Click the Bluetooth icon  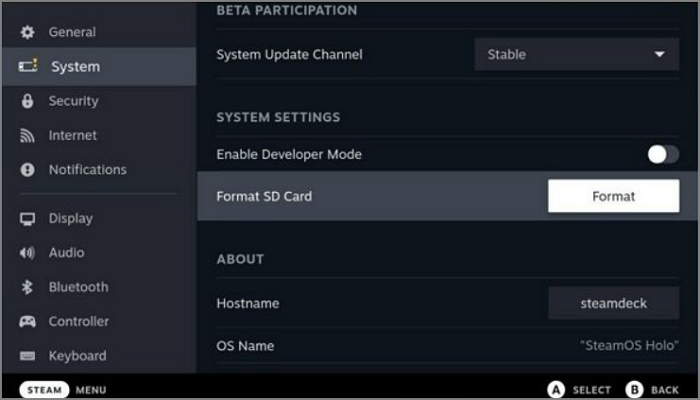click(28, 288)
